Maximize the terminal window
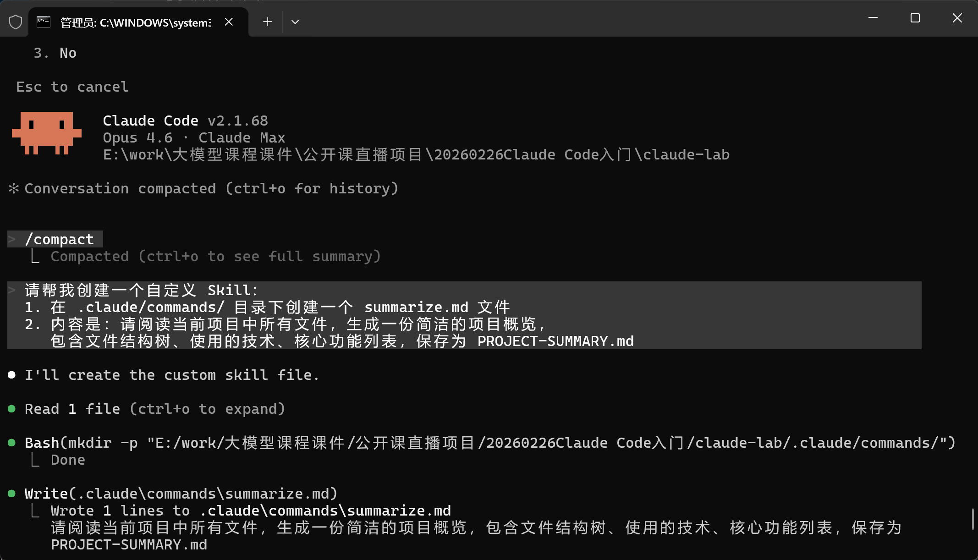 tap(915, 18)
